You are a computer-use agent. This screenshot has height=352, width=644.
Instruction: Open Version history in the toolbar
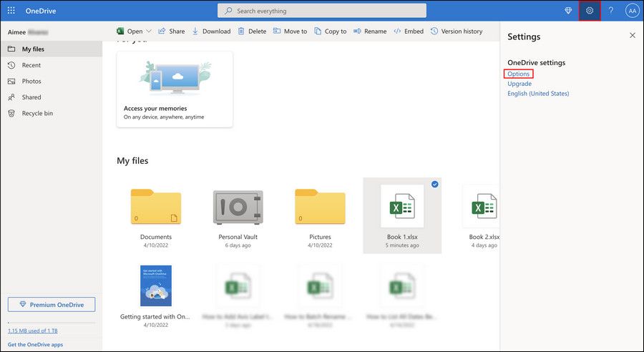pyautogui.click(x=457, y=31)
